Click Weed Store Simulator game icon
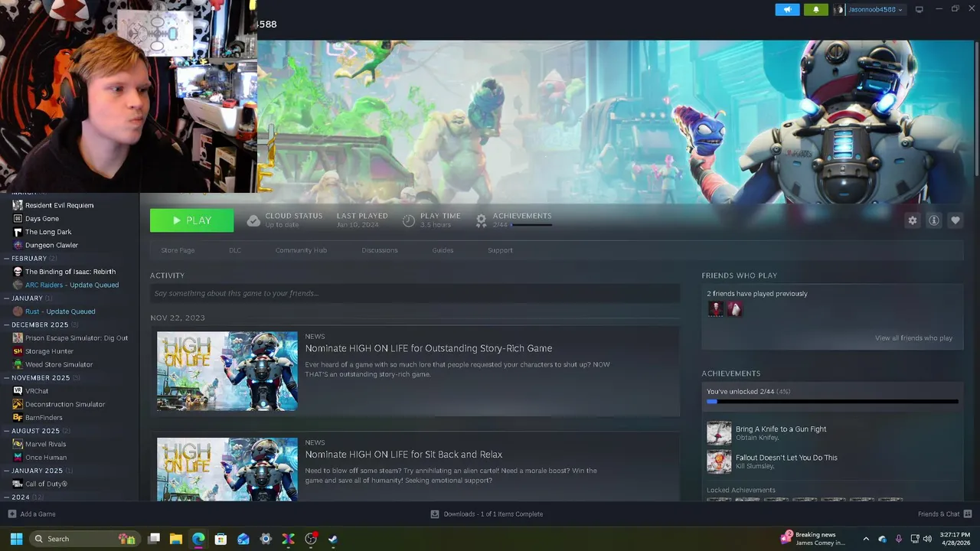Screen dimensions: 980x551 (18, 364)
